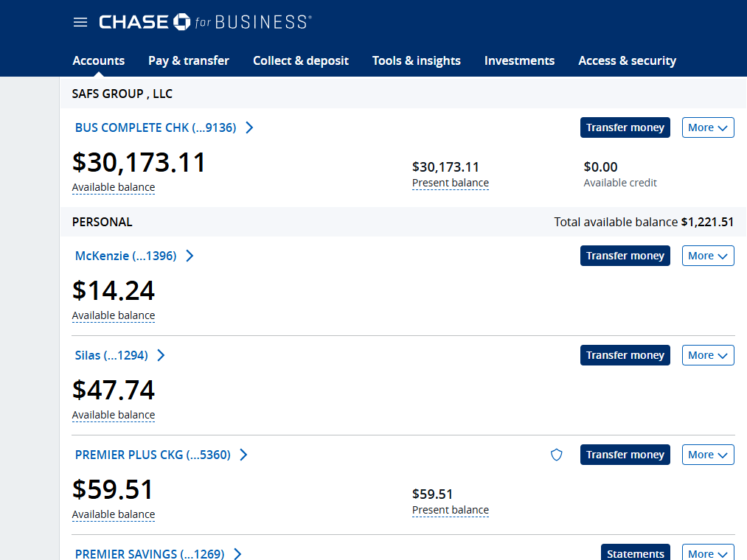Click the $0.00 Available credit value
Screen dimensions: 747x560
click(600, 167)
